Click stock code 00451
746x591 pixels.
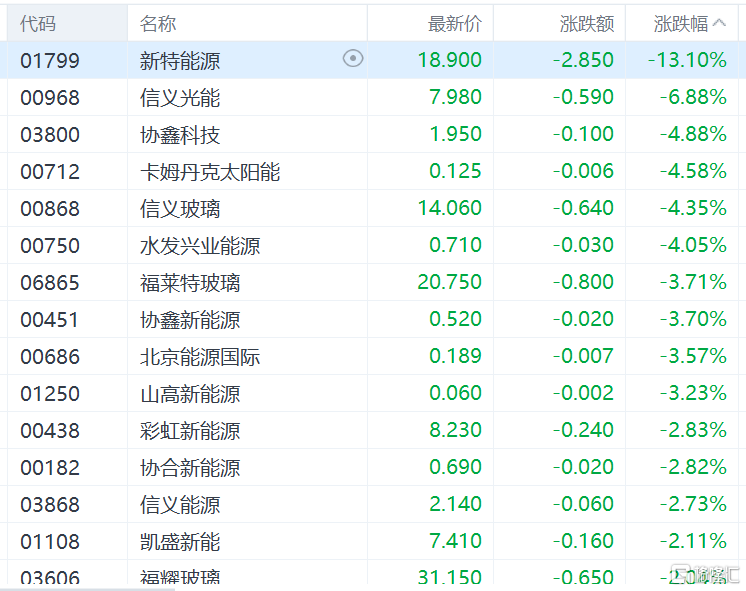pyautogui.click(x=49, y=319)
